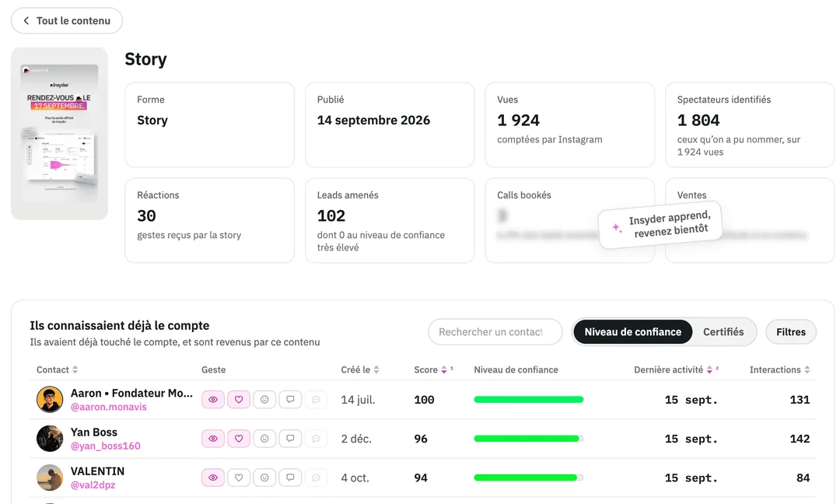Click the heart like icon in Aaron's row
The image size is (840, 504).
click(x=239, y=400)
